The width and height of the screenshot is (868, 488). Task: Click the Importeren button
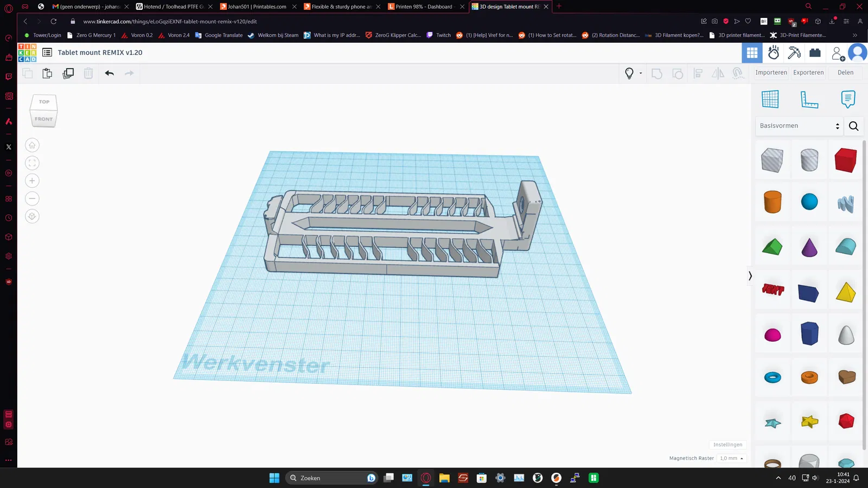click(771, 73)
